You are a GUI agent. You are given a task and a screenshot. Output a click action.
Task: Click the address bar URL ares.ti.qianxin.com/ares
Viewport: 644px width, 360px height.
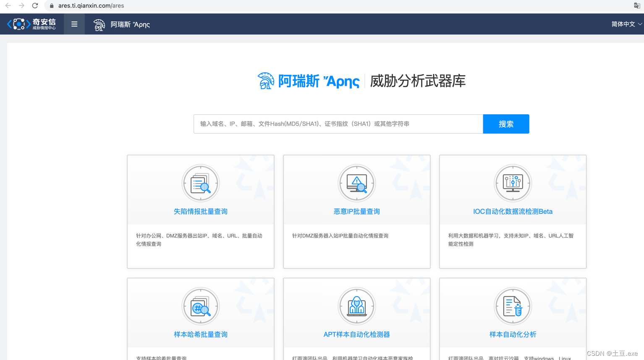pos(91,6)
